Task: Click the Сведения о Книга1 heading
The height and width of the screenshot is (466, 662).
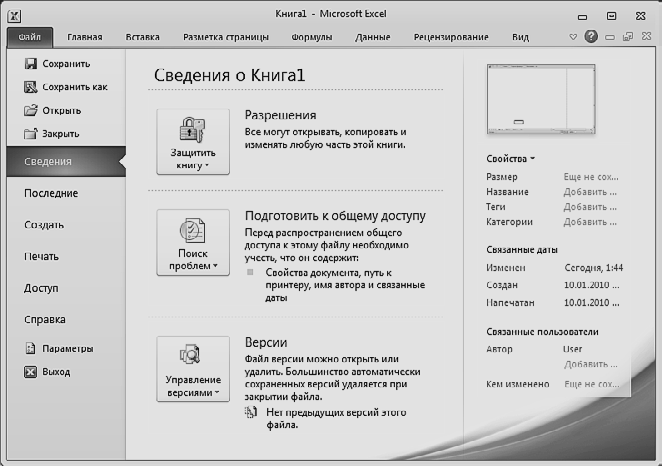Action: coord(229,75)
